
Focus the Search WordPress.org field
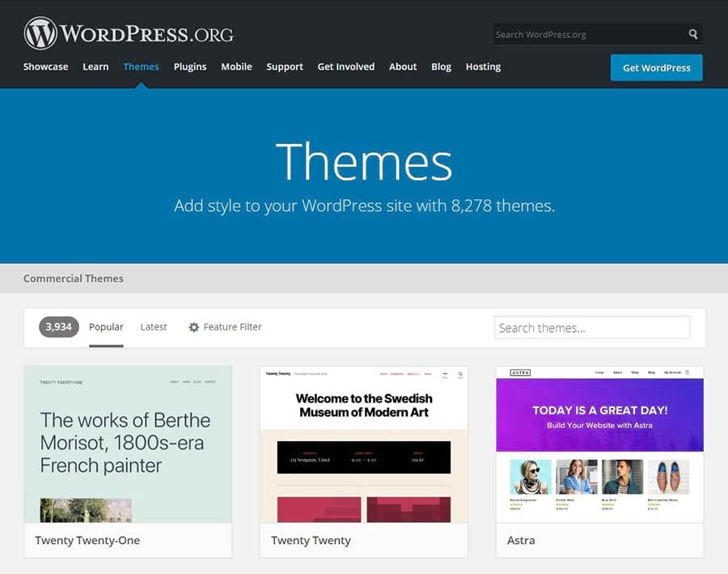coord(598,34)
